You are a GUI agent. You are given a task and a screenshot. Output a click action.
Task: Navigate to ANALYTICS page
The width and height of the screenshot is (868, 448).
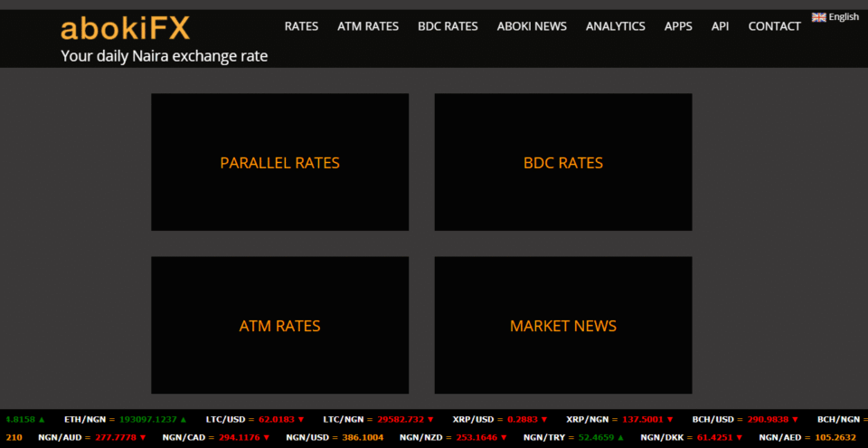coord(615,26)
